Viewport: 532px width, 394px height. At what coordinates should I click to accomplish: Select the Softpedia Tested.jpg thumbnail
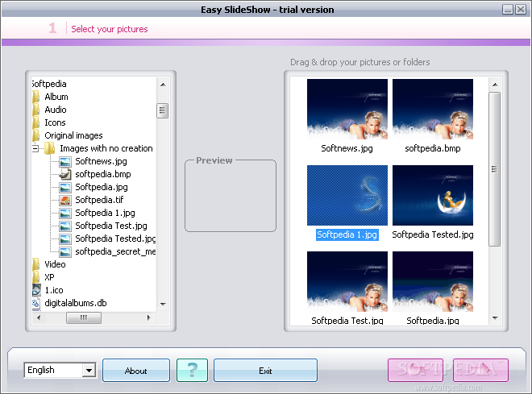[433, 195]
